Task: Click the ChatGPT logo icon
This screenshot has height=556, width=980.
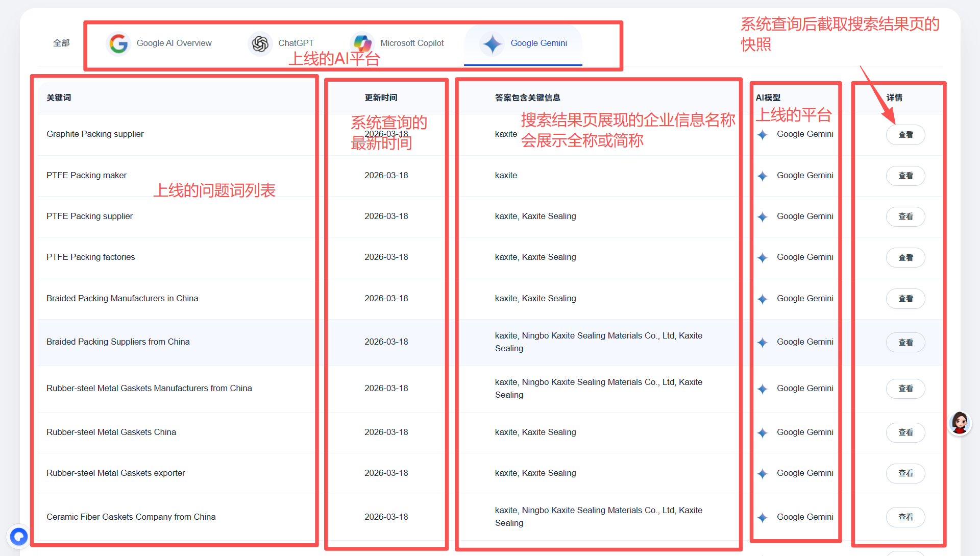Action: [x=260, y=43]
